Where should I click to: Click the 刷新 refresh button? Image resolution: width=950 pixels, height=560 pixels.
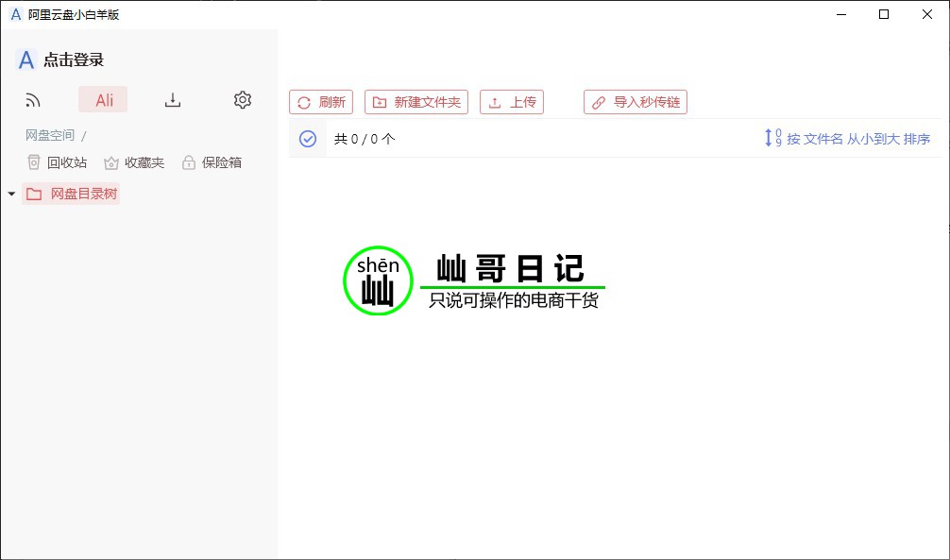(321, 102)
